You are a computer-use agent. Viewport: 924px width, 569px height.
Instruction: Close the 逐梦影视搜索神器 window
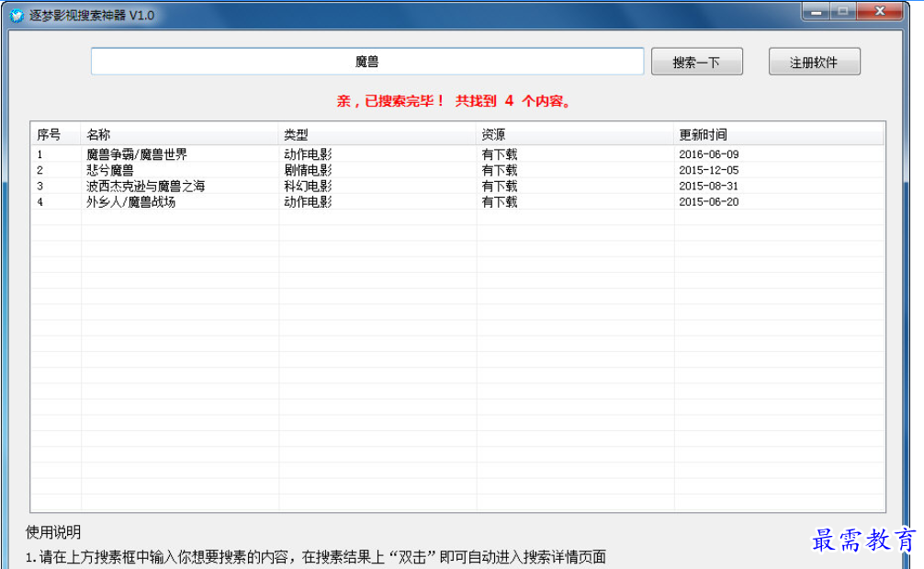click(x=881, y=11)
